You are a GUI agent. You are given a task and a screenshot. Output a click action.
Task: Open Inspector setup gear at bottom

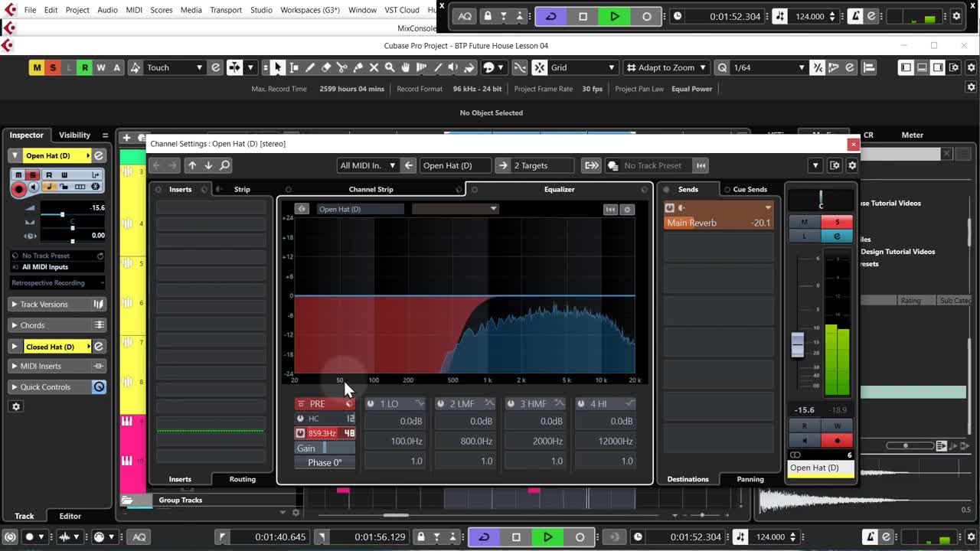(x=16, y=406)
